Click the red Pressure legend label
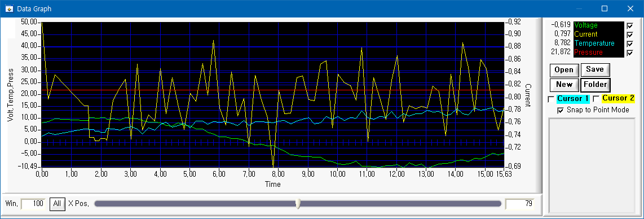644x219 pixels. pos(589,52)
